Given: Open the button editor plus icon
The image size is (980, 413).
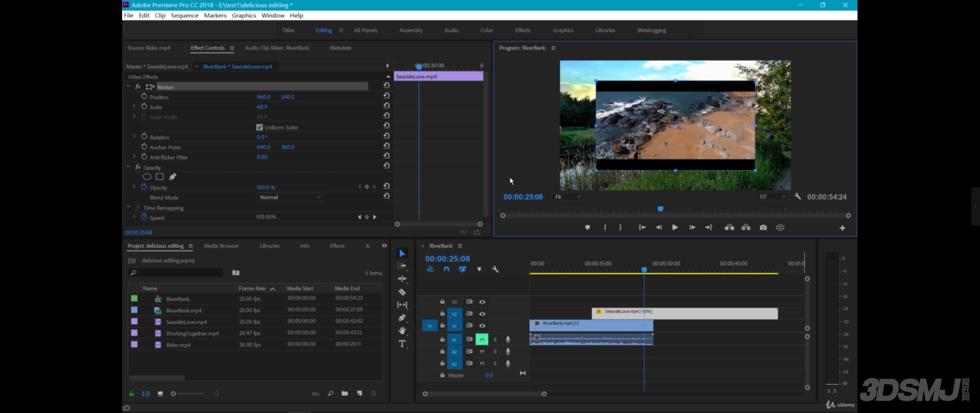Looking at the screenshot, I should [842, 228].
